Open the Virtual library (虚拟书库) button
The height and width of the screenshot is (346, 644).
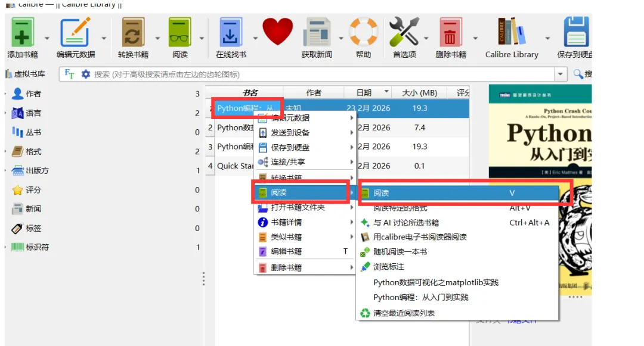point(25,74)
